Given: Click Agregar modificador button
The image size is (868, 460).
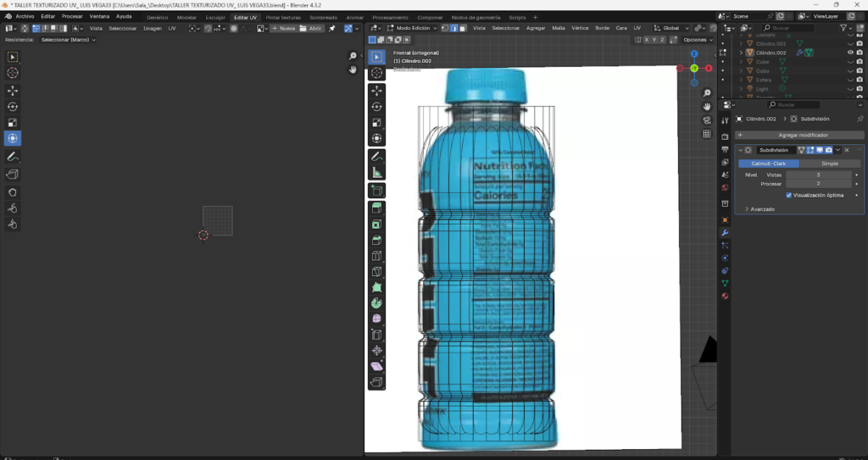Looking at the screenshot, I should pyautogui.click(x=798, y=135).
